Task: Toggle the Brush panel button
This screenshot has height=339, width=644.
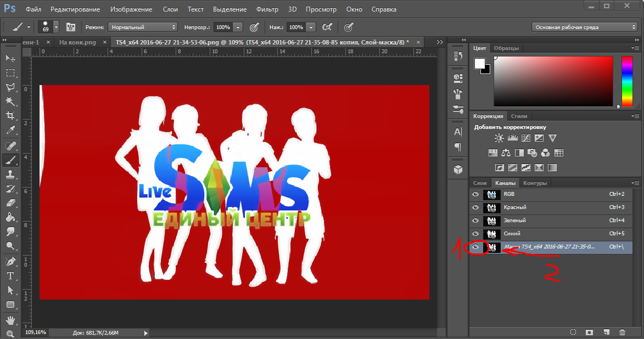Action: tap(71, 27)
